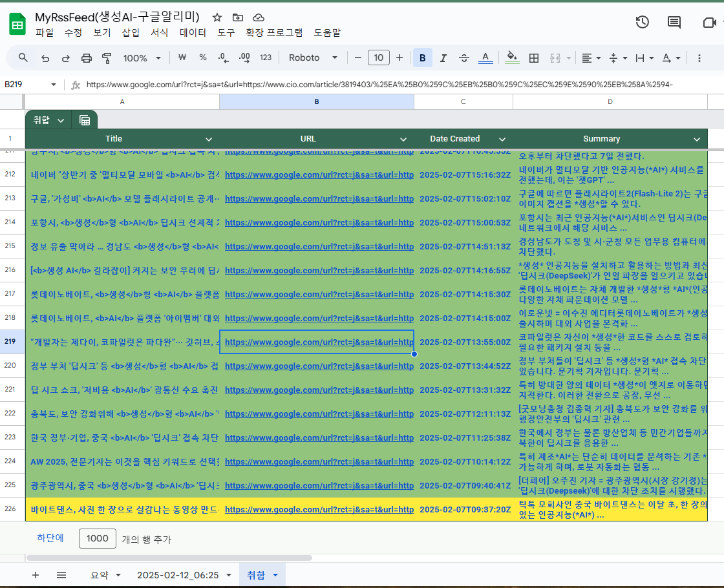Open the Title column filter dropdown
The width and height of the screenshot is (724, 588).
point(209,139)
